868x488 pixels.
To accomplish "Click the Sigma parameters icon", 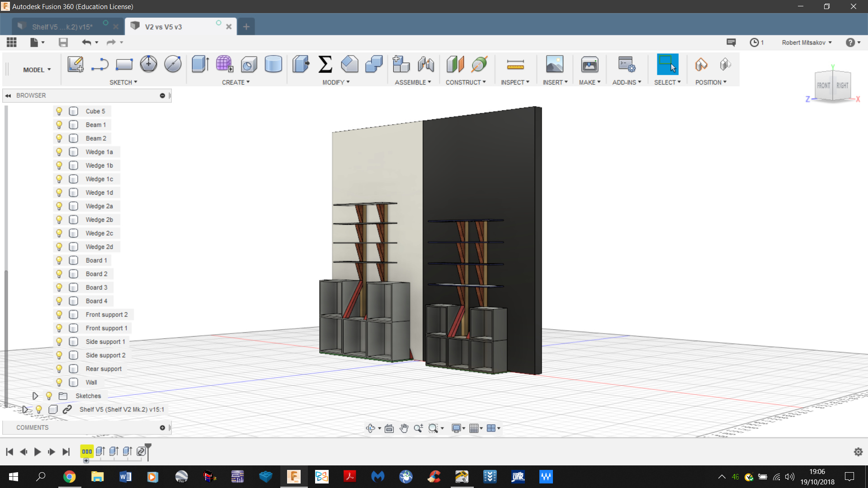I will pos(325,64).
